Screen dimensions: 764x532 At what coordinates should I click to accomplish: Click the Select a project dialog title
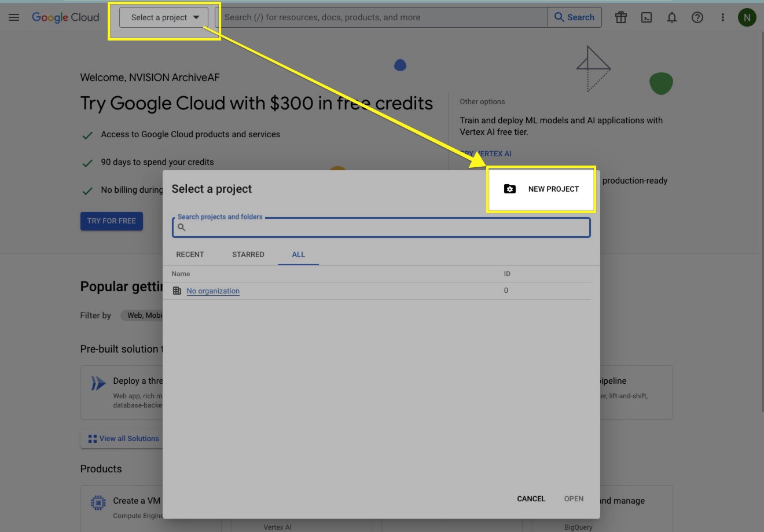(x=212, y=189)
